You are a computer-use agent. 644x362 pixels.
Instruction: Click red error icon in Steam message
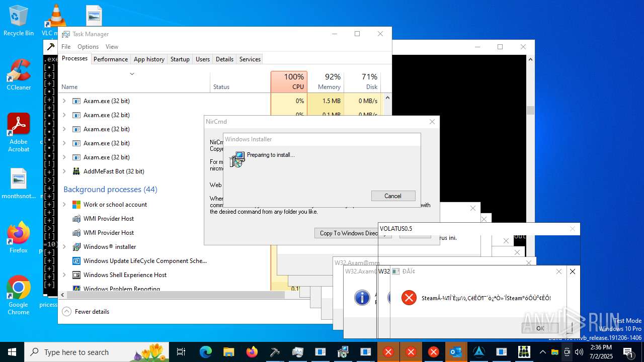coord(409,298)
